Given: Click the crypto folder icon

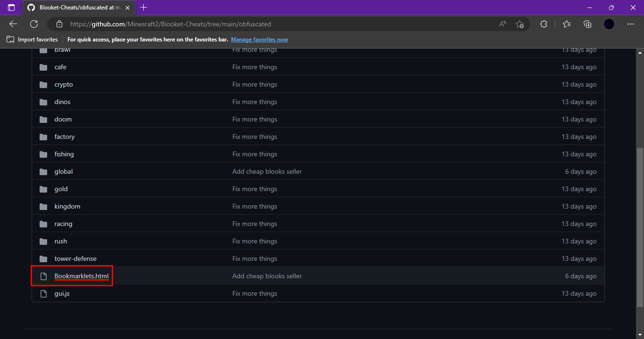Looking at the screenshot, I should [43, 85].
